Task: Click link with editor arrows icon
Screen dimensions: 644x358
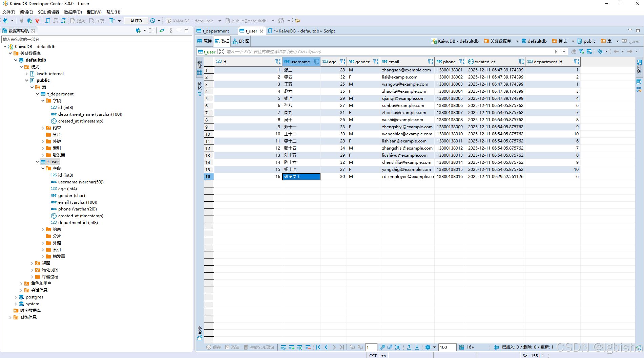Action: (162, 30)
